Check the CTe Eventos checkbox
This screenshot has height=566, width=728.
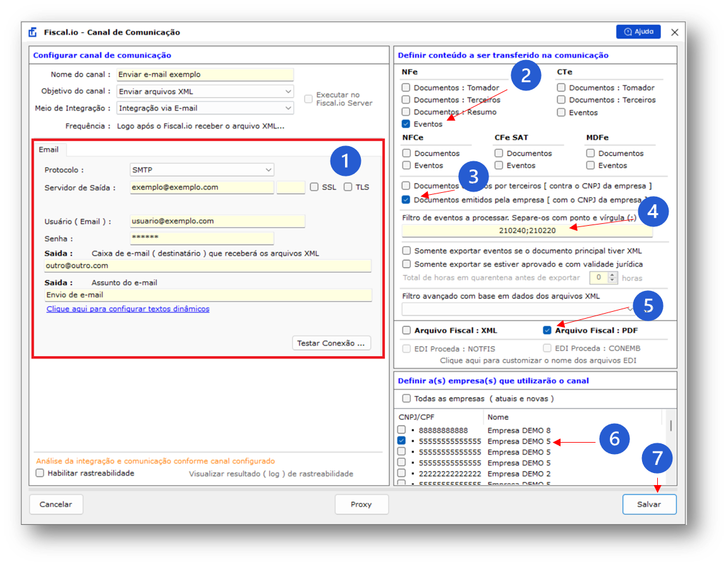(x=561, y=113)
